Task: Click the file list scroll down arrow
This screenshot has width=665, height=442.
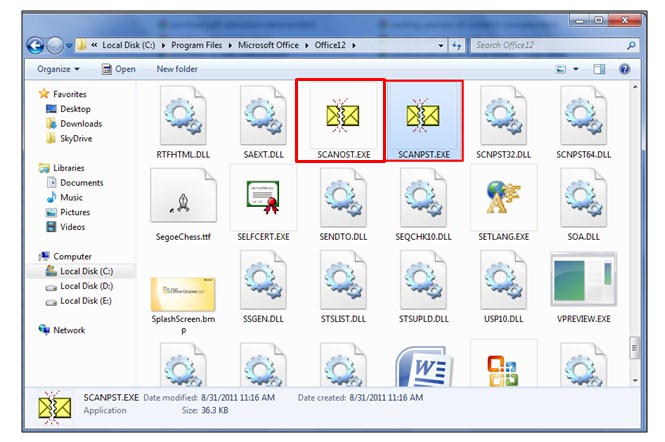Action: [x=635, y=380]
